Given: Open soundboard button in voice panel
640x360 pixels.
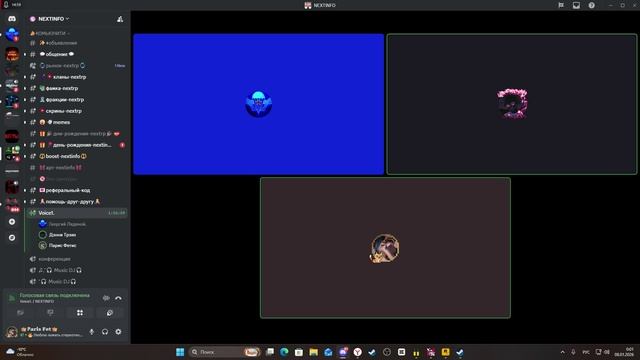Looking at the screenshot, I should click(x=110, y=313).
